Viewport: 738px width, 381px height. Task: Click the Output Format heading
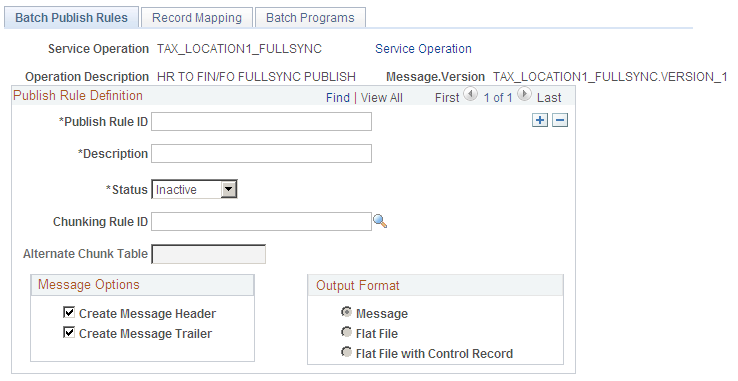(358, 285)
